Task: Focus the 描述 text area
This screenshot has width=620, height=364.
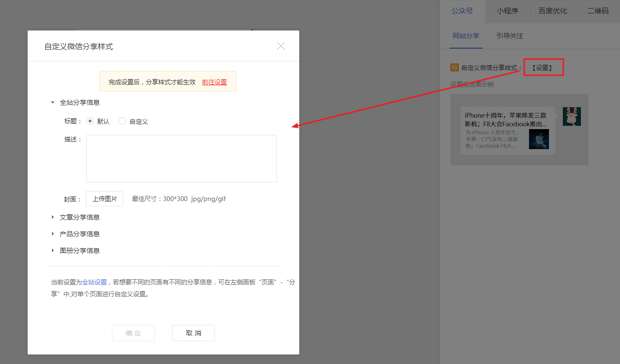Action: [x=182, y=159]
